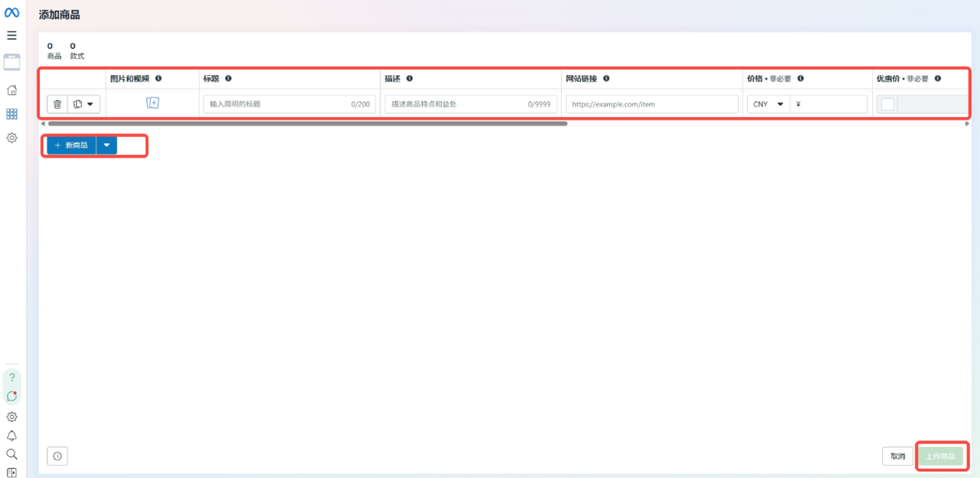Show the info tooltip next to 标题

tap(228, 78)
